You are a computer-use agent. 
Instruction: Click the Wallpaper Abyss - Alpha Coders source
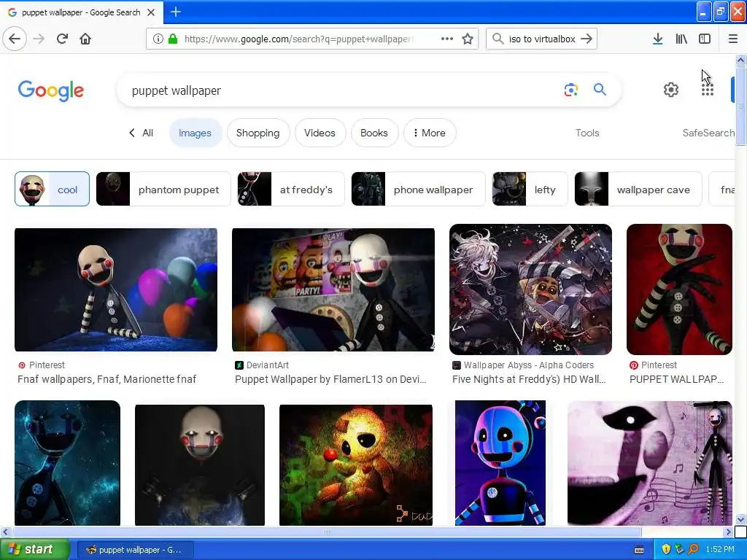pyautogui.click(x=529, y=365)
